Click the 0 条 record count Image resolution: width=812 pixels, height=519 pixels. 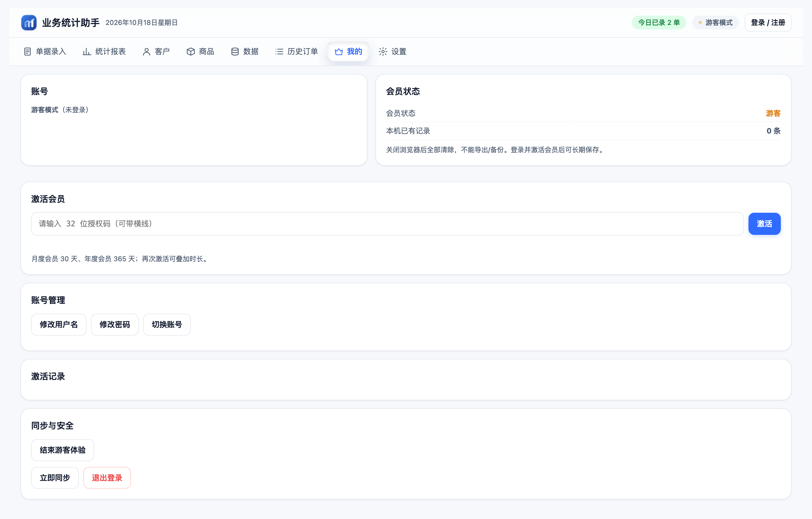pos(773,131)
